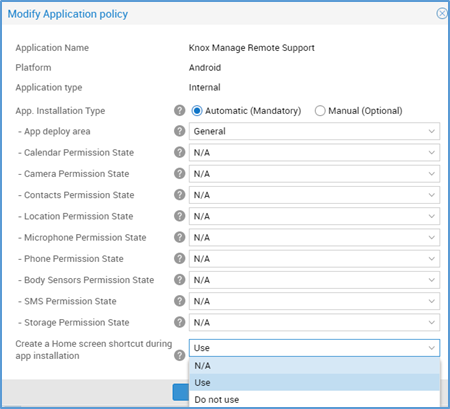Expand Contacts Permission State dropdown
Viewport: 450px width, 409px height.
point(314,195)
